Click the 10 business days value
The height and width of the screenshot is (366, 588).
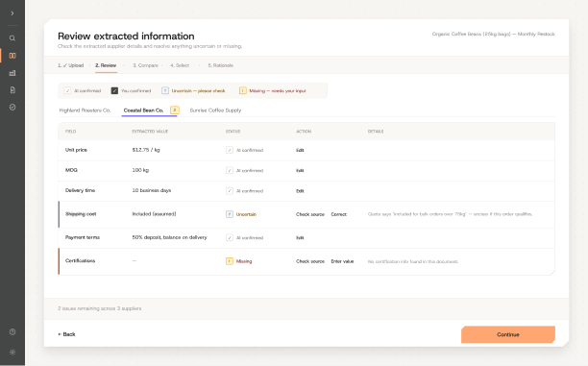coord(152,190)
